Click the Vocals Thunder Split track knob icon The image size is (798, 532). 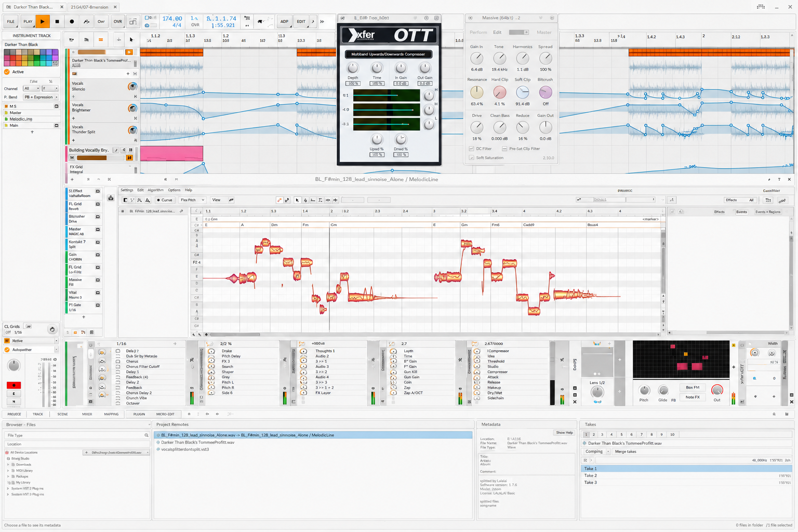tap(132, 130)
